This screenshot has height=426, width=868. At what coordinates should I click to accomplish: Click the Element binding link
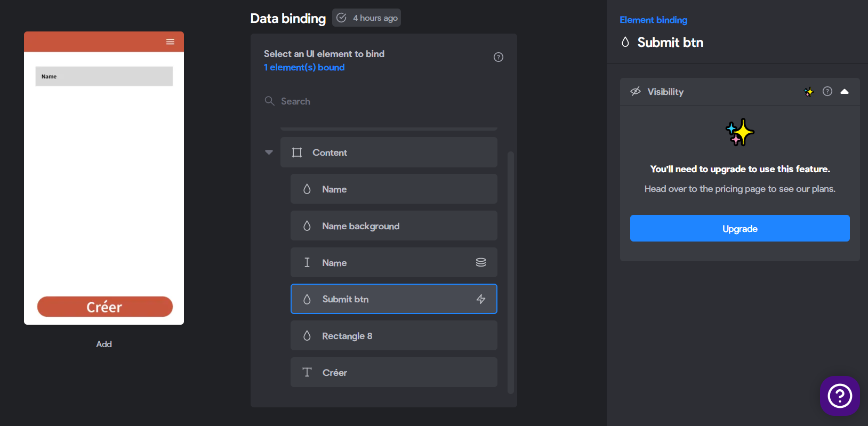[653, 20]
